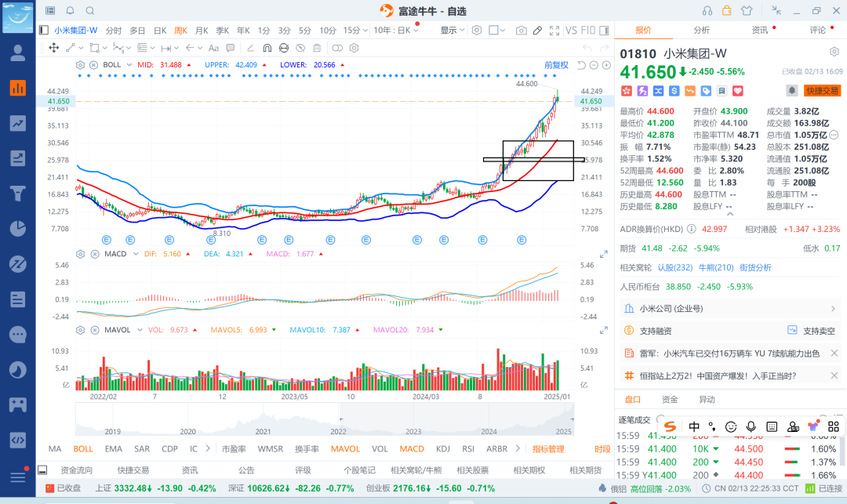Image resolution: width=847 pixels, height=504 pixels.
Task: Add stock to favorites heart icon
Action: (x=738, y=91)
